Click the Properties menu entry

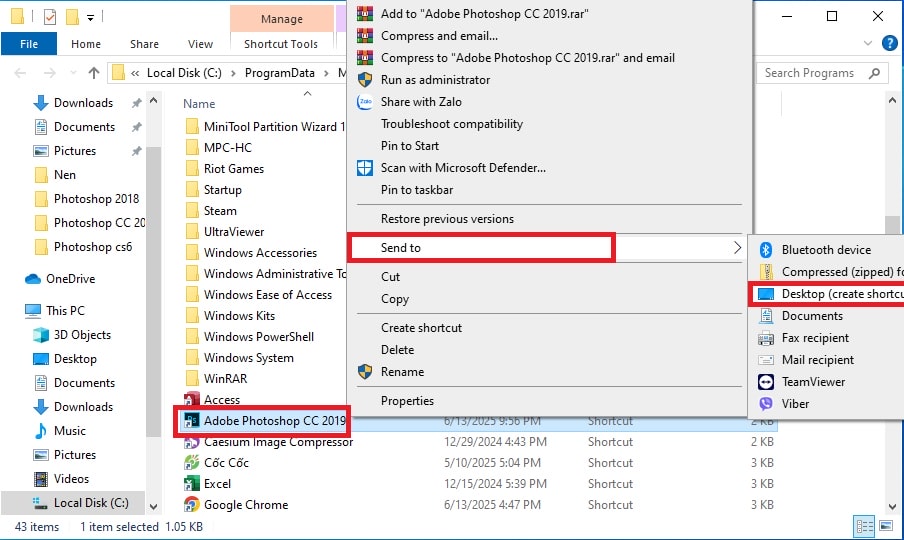click(x=407, y=401)
